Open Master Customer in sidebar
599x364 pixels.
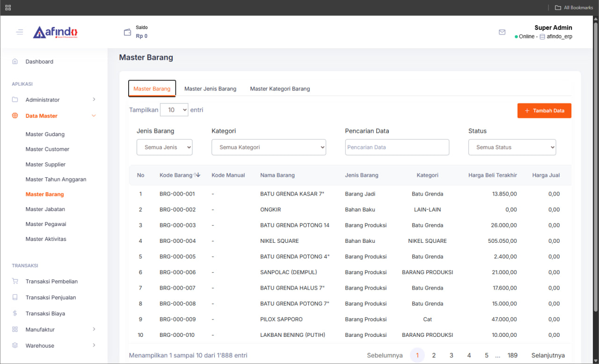point(47,149)
